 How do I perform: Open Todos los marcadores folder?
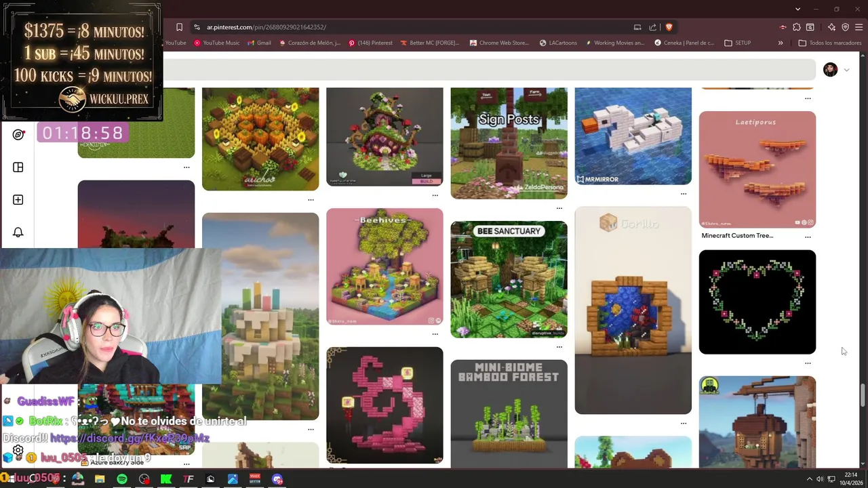pyautogui.click(x=830, y=43)
